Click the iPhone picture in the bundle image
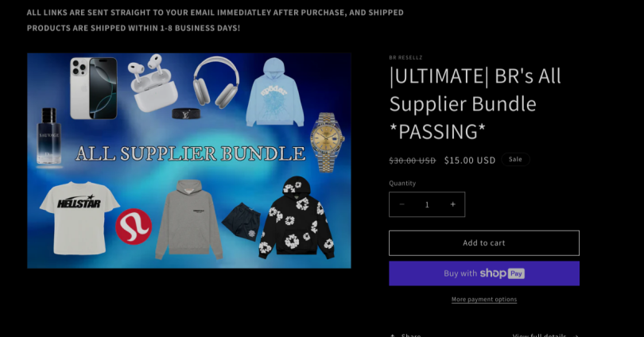 tap(94, 88)
